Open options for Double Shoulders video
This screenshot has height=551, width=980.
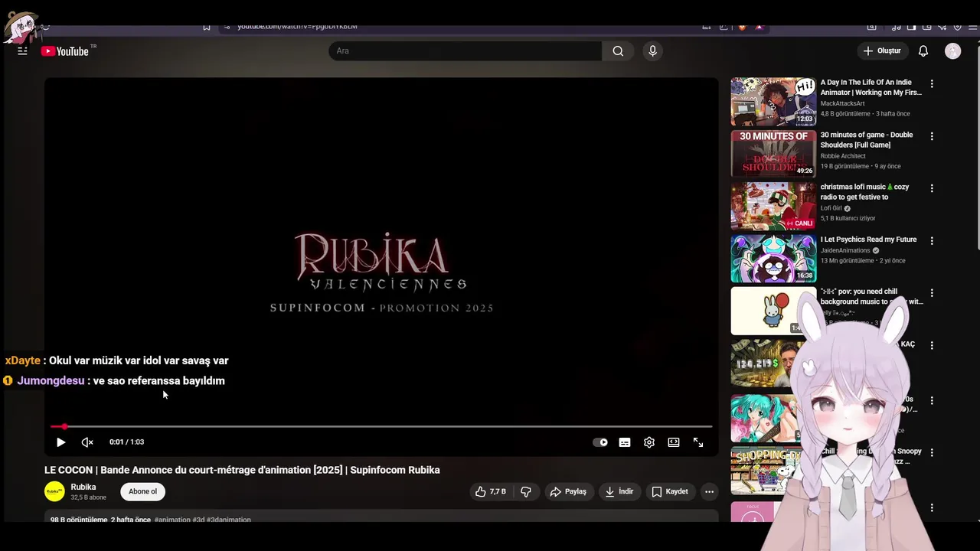[x=932, y=136]
